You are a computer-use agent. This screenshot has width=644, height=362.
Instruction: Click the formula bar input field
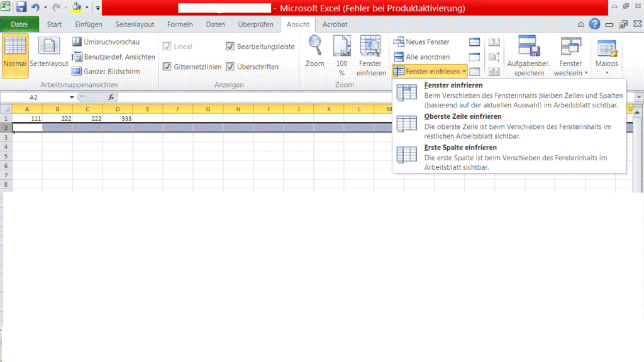click(375, 97)
